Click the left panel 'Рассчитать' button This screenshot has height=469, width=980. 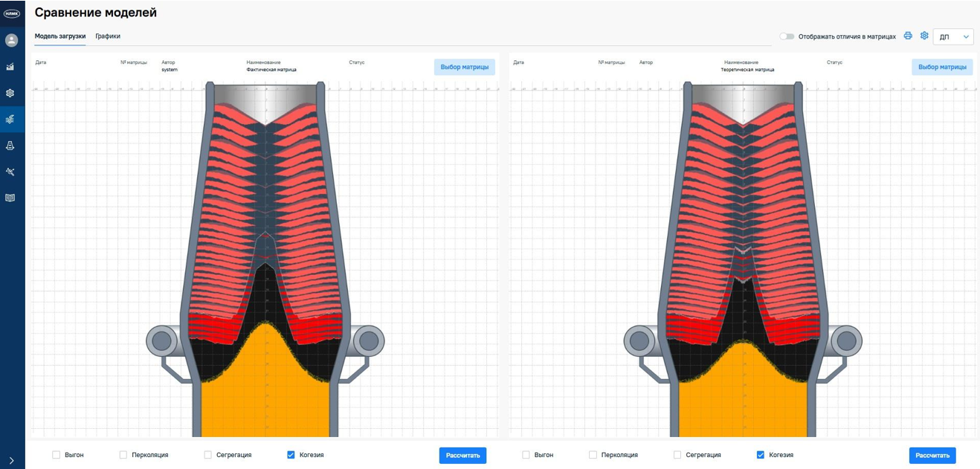click(x=462, y=455)
